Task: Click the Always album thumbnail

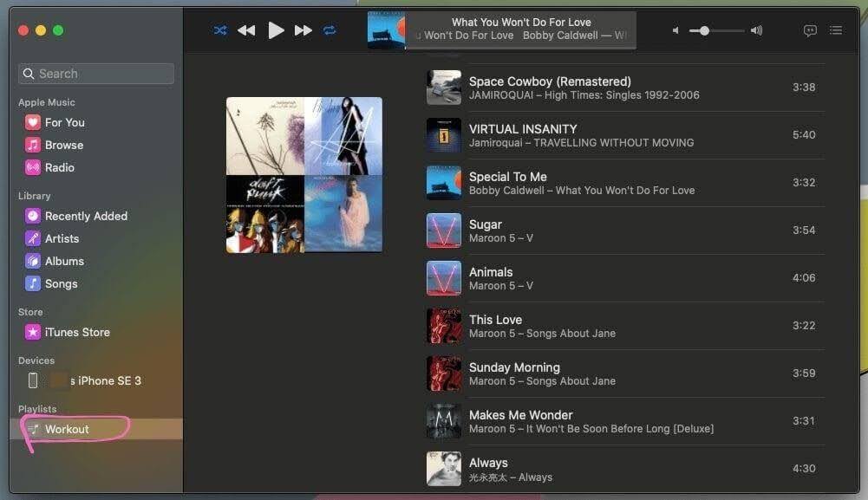Action: coord(444,469)
